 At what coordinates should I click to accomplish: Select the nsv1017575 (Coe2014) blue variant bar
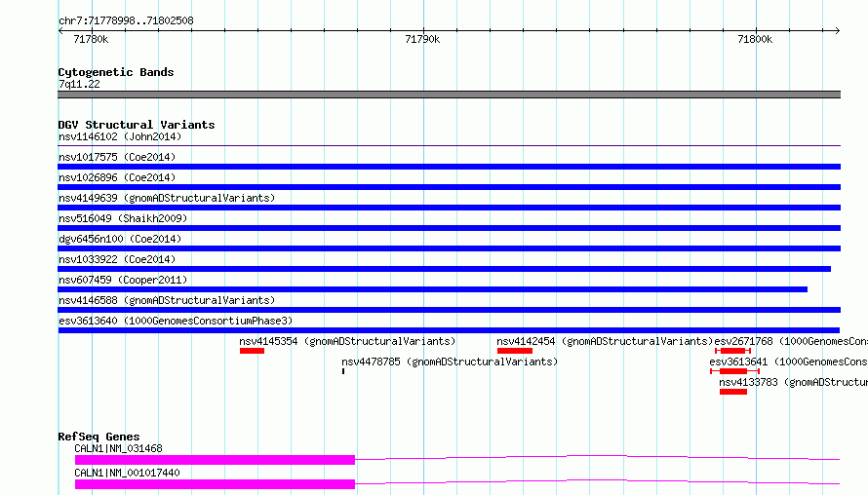coord(449,167)
